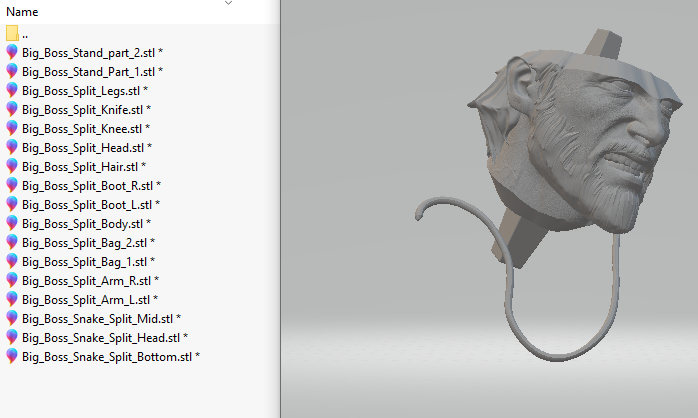Click the icon for Big_Boss_Split_Head.stl
This screenshot has width=698, height=418.
(12, 148)
